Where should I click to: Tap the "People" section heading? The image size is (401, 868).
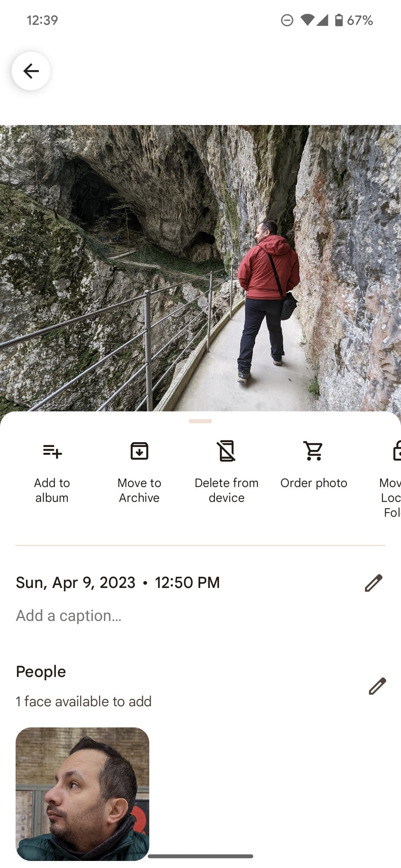(x=41, y=672)
